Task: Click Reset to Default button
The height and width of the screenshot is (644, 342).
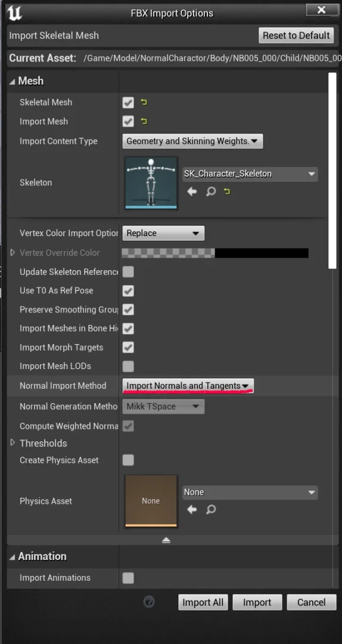Action: [x=296, y=35]
